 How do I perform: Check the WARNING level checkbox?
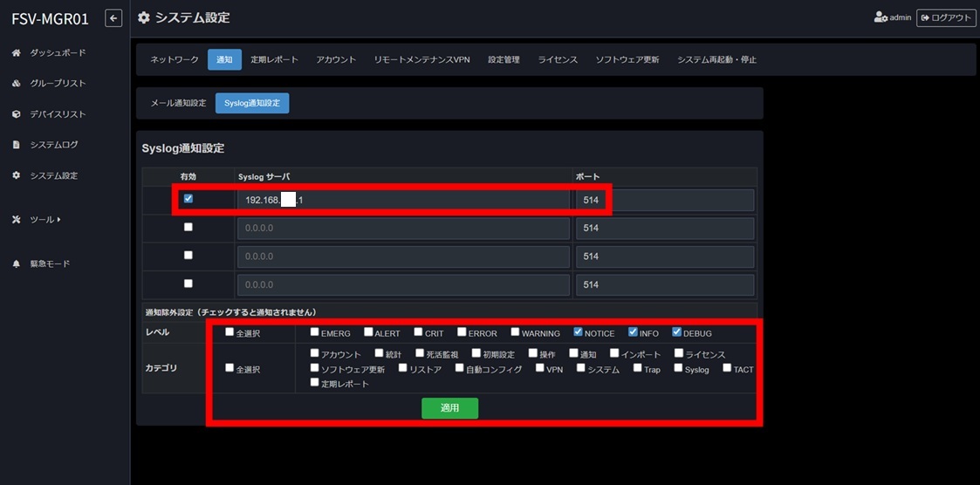tap(515, 332)
